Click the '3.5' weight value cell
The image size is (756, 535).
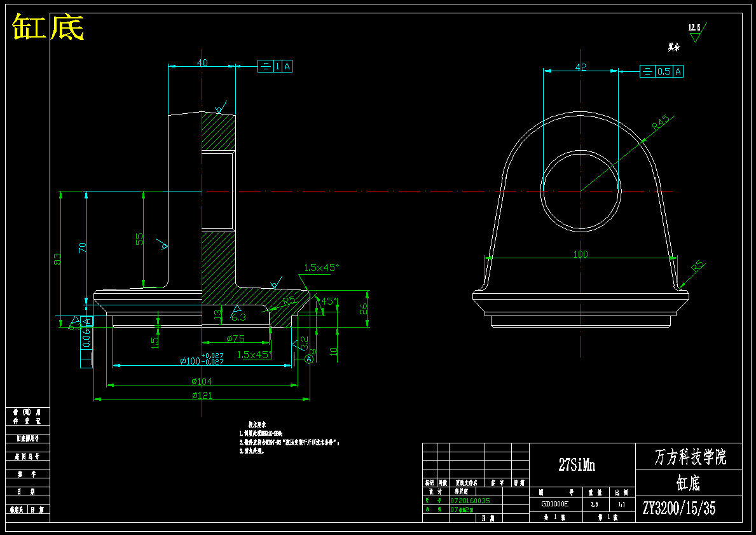pos(594,504)
